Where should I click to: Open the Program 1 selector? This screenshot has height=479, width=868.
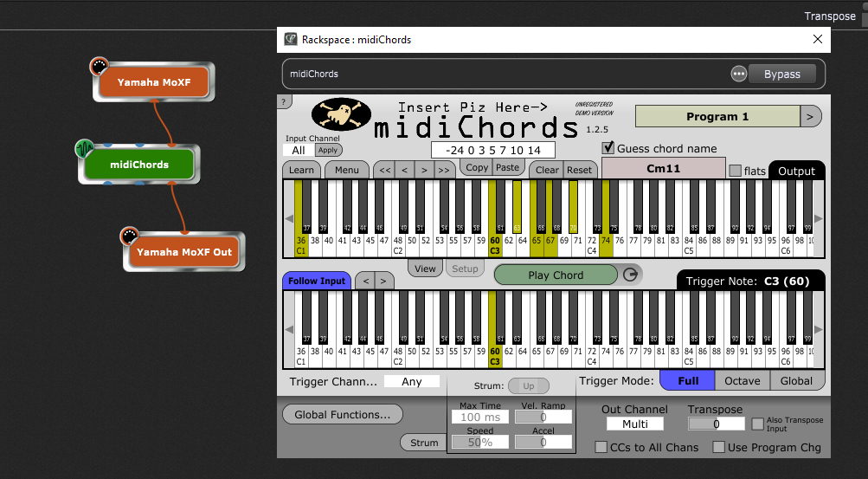[x=717, y=116]
